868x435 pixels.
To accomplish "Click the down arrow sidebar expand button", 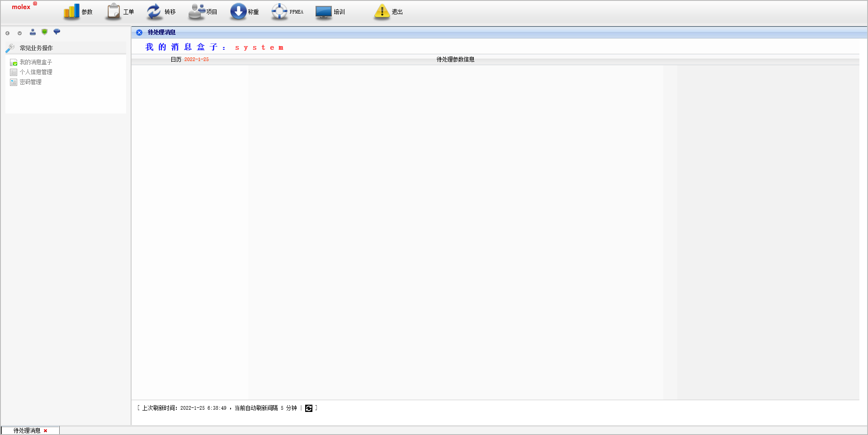I will point(19,33).
